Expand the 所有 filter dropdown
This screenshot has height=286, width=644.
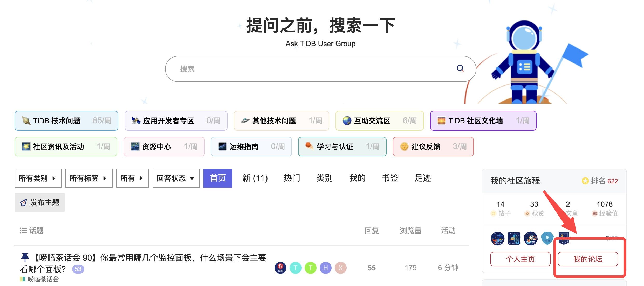click(132, 178)
